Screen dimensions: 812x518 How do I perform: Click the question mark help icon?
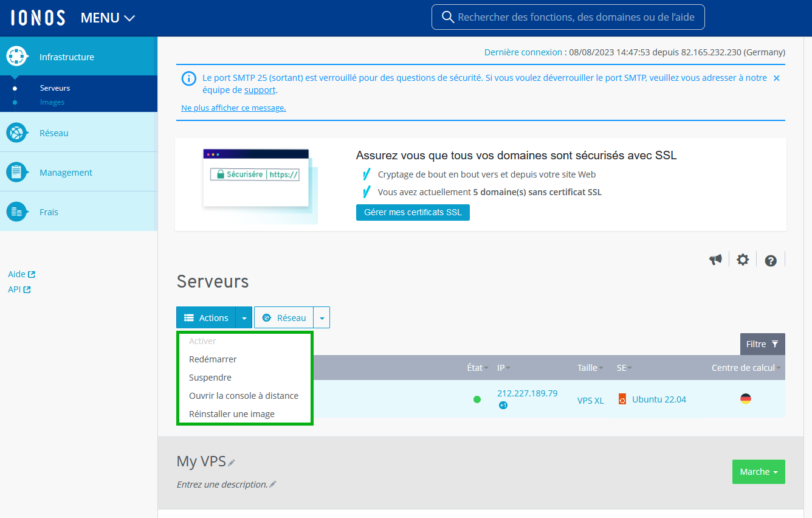coord(771,260)
